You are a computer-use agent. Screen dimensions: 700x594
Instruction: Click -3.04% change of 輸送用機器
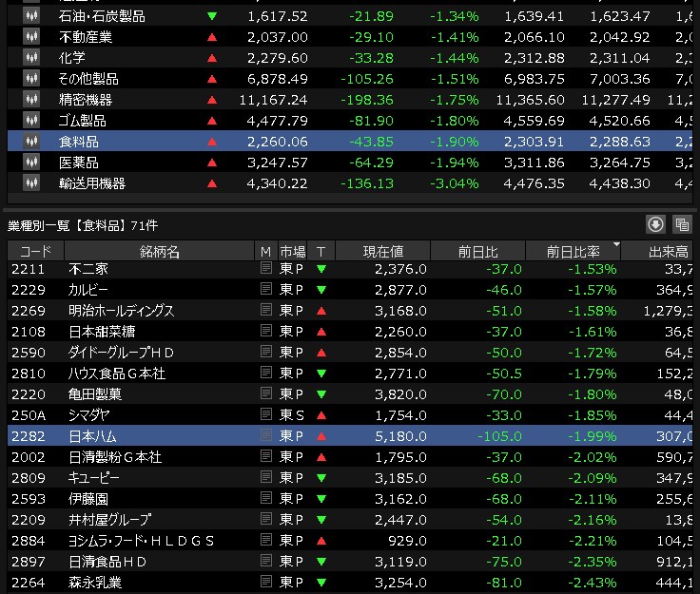click(x=454, y=183)
